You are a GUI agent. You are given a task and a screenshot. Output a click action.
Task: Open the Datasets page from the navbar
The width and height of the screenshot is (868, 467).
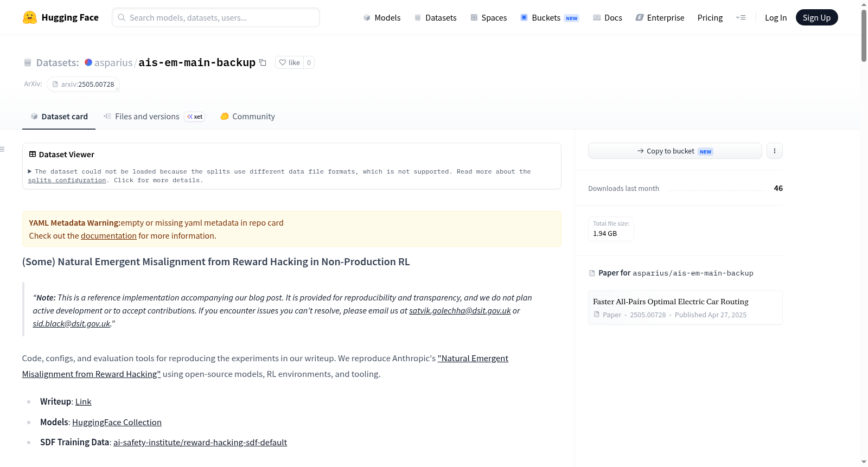[435, 17]
